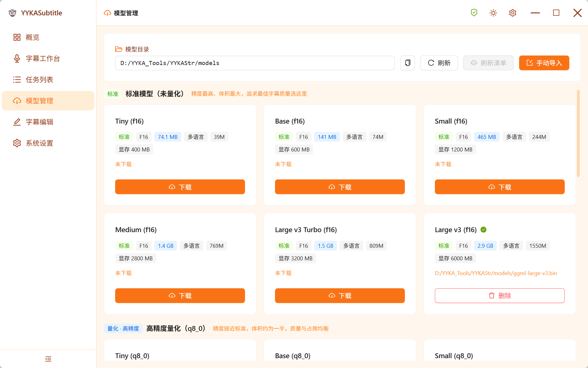Click the 未下载 status under Medium (f16)
The width and height of the screenshot is (588, 368).
[x=123, y=273]
